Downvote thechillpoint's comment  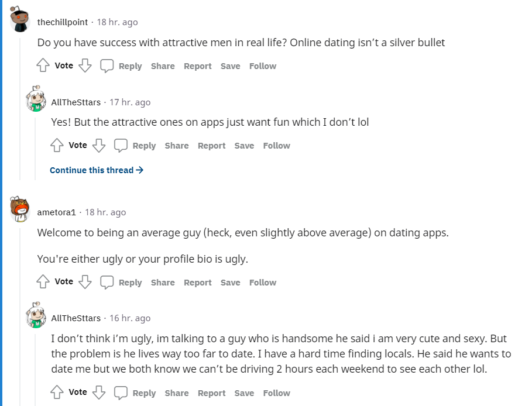pyautogui.click(x=85, y=66)
